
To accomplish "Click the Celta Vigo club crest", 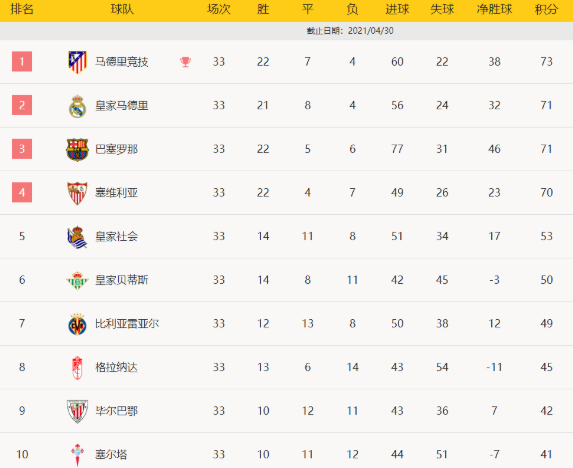I will [77, 455].
